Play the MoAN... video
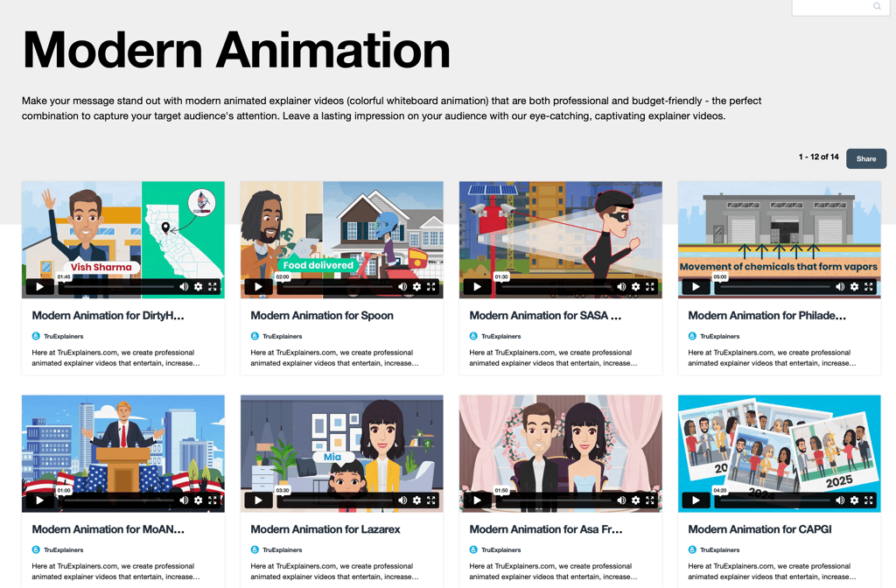 coord(39,500)
